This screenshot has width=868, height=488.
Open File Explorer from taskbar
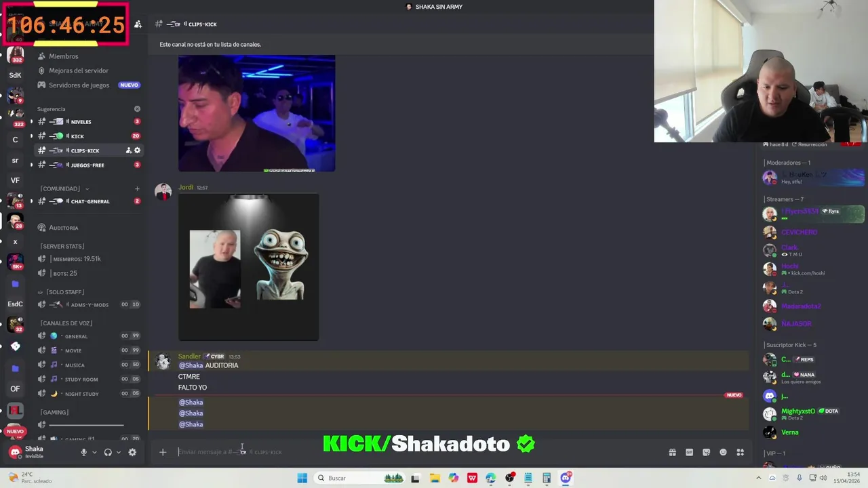point(435,478)
